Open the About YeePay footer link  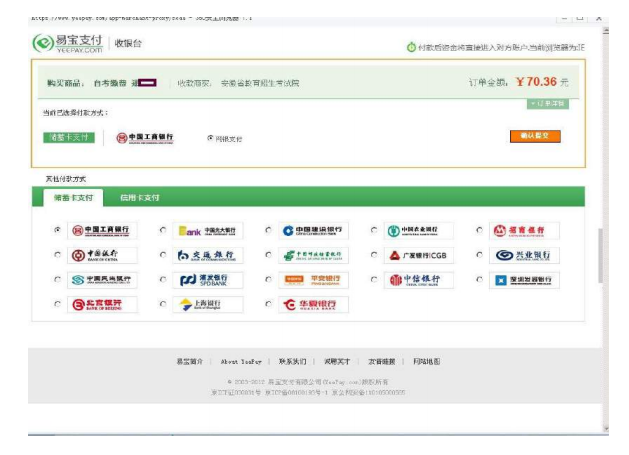pyautogui.click(x=241, y=361)
